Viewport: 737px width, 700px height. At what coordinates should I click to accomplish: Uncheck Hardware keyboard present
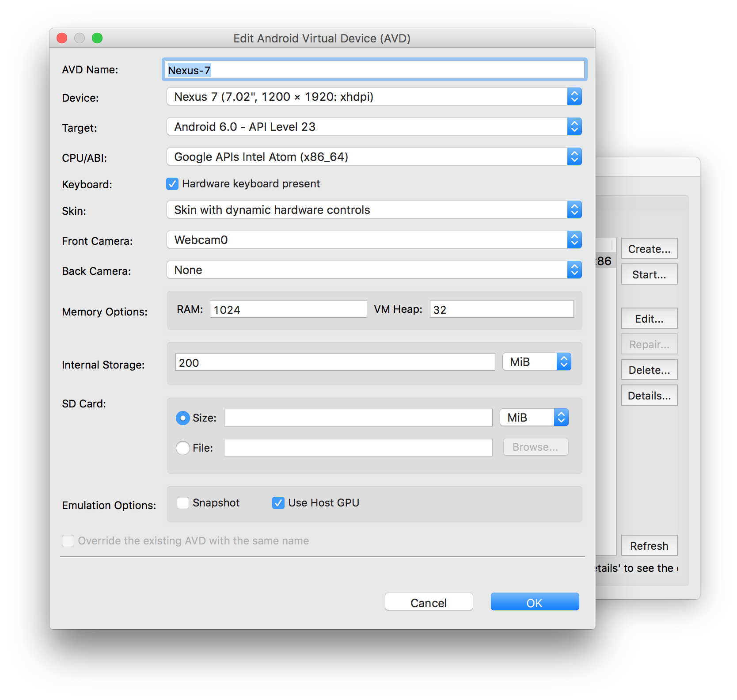click(172, 184)
